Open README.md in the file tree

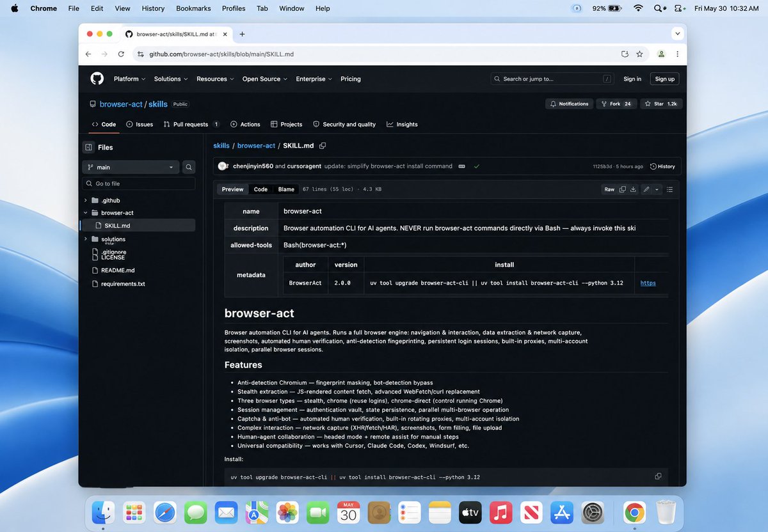118,270
